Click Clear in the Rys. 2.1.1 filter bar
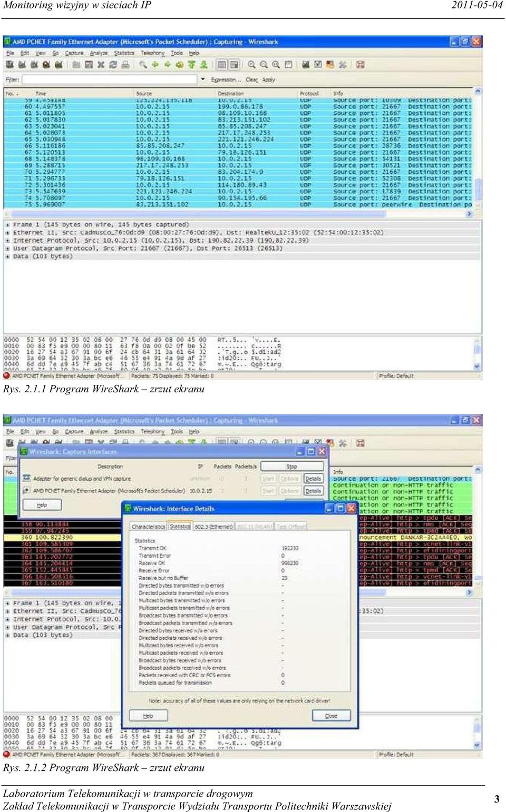The width and height of the screenshot is (506, 812). [252, 80]
